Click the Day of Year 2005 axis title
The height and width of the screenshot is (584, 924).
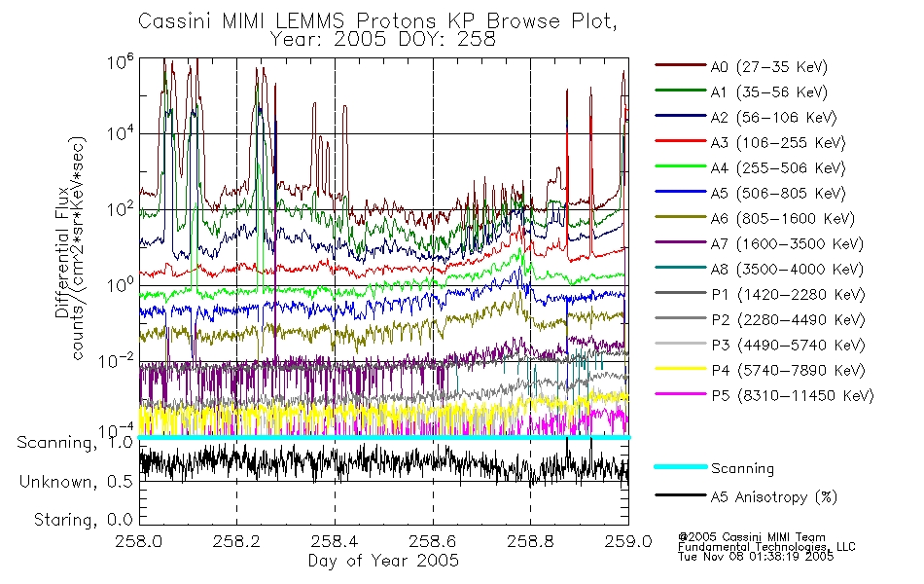coord(383,561)
